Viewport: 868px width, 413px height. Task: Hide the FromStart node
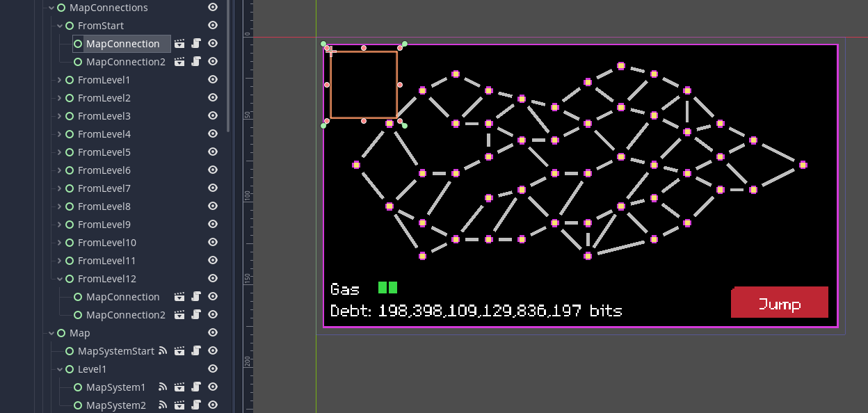pos(213,26)
